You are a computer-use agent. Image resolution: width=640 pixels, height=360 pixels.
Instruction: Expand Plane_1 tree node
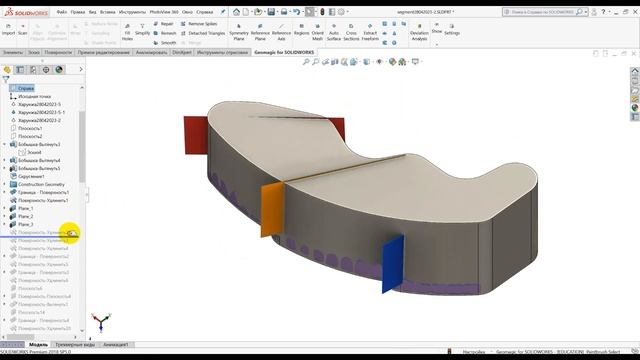4,208
